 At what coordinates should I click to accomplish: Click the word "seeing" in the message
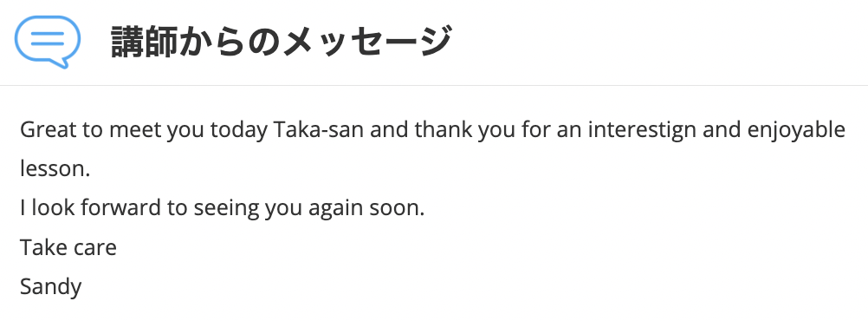click(x=226, y=210)
